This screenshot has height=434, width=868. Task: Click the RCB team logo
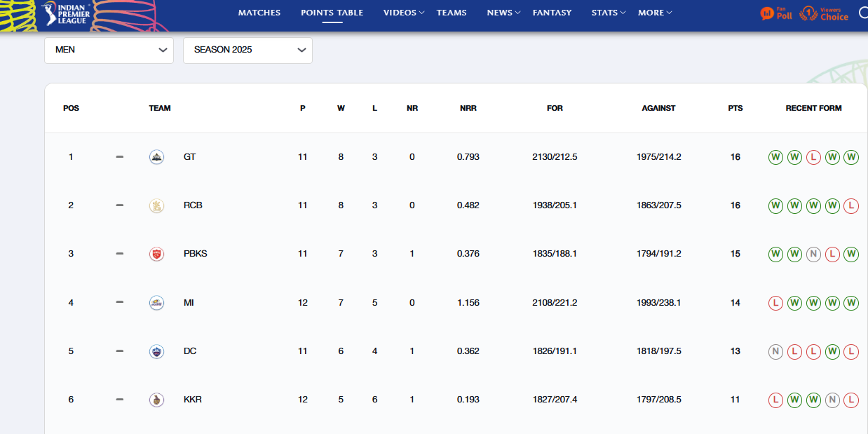point(157,205)
